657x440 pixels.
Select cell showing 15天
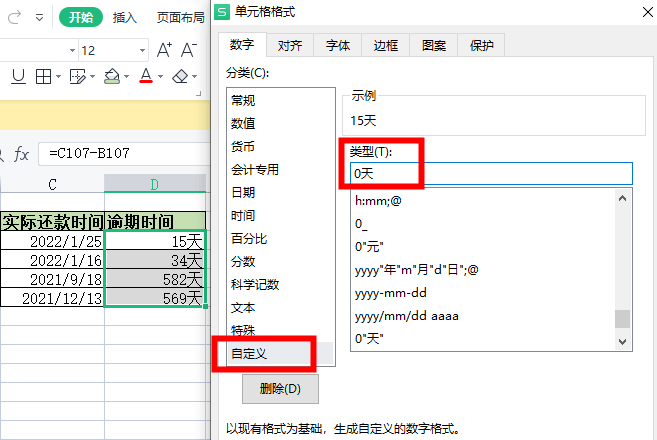click(x=155, y=241)
